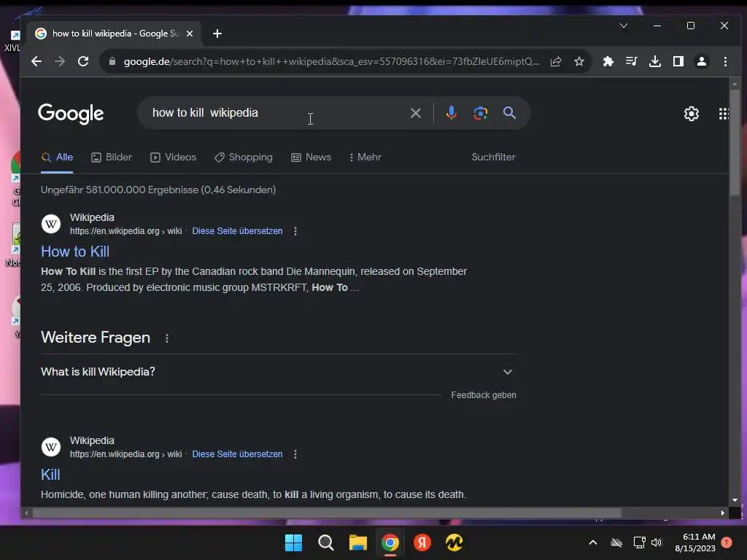
Task: Bookmark this page with the star icon
Action: click(578, 61)
